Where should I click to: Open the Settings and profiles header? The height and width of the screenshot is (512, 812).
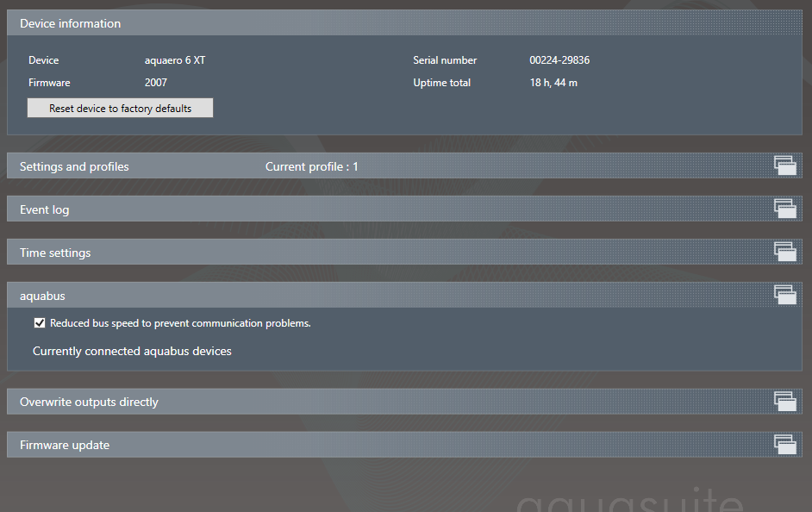pos(404,165)
